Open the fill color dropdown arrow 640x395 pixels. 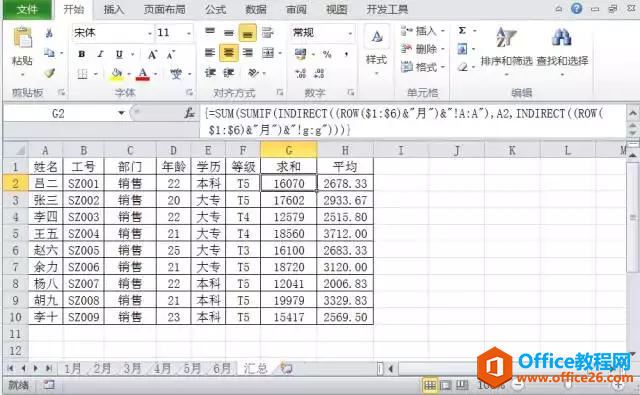click(x=129, y=74)
